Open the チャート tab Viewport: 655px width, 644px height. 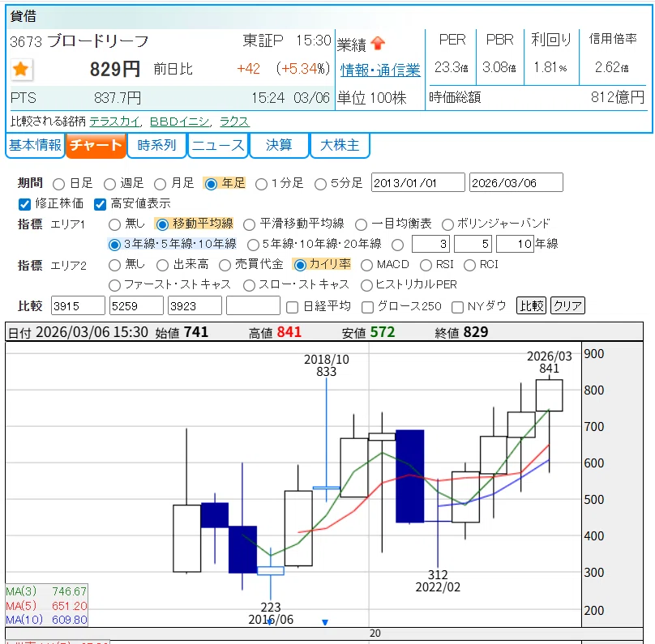point(96,145)
